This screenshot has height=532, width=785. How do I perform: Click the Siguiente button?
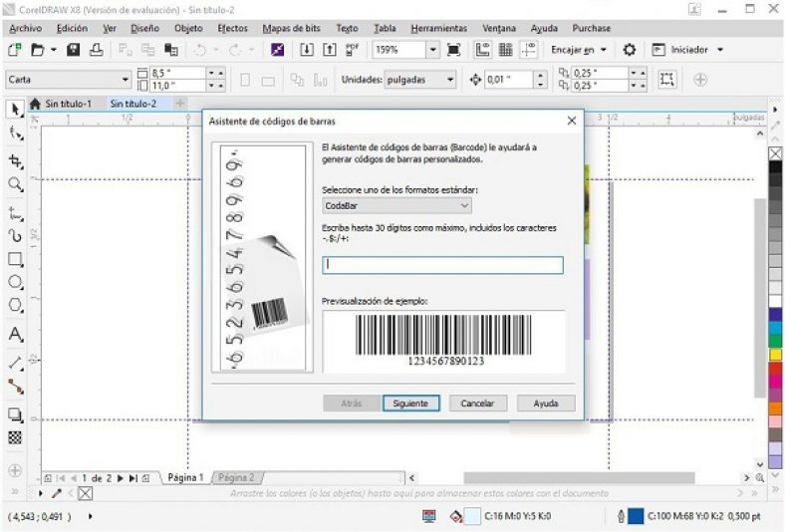[x=410, y=402]
